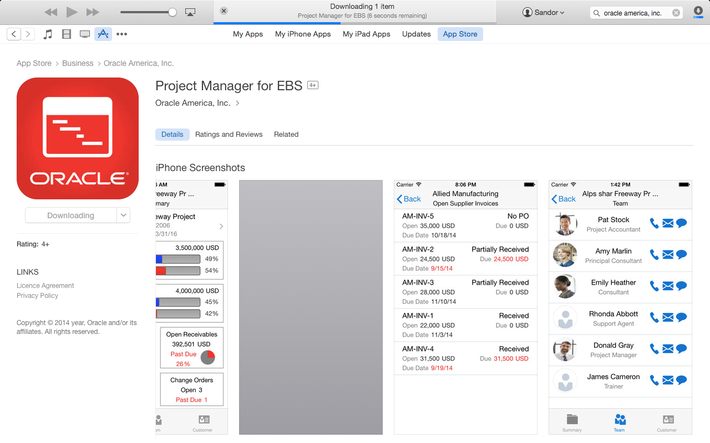Click Pat Stock's chat bubble icon

(x=681, y=223)
